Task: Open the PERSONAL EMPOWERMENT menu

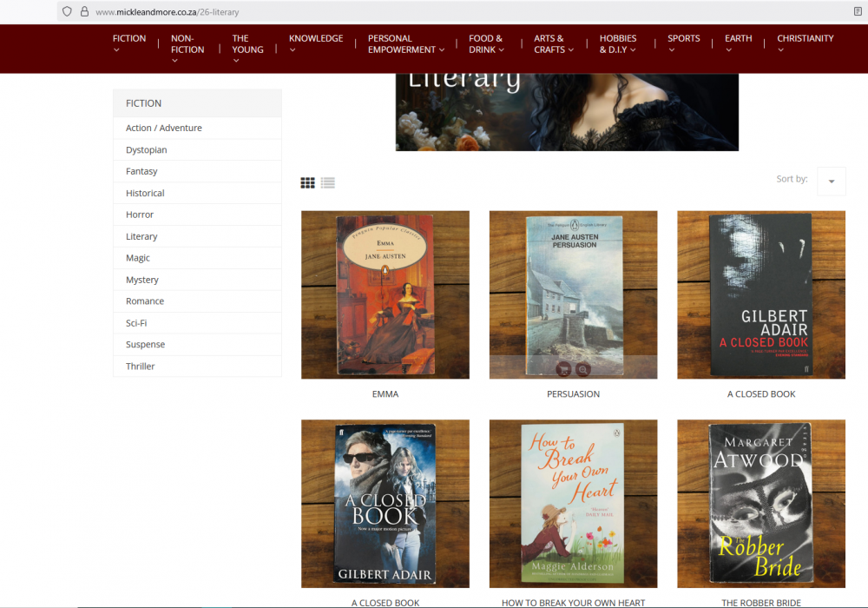Action: [403, 43]
